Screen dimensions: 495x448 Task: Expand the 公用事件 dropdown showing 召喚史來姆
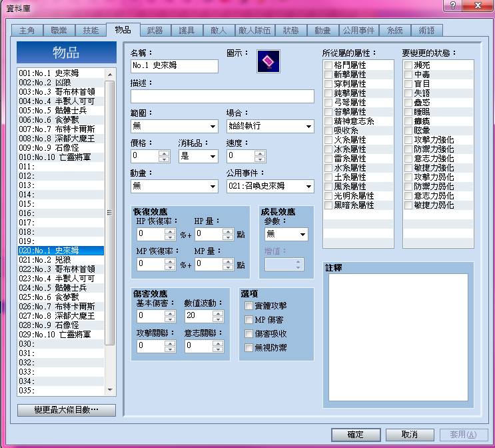coord(270,186)
